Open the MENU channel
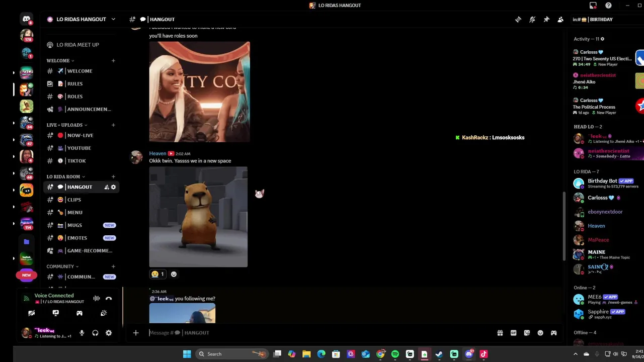The image size is (644, 362). (x=82, y=212)
